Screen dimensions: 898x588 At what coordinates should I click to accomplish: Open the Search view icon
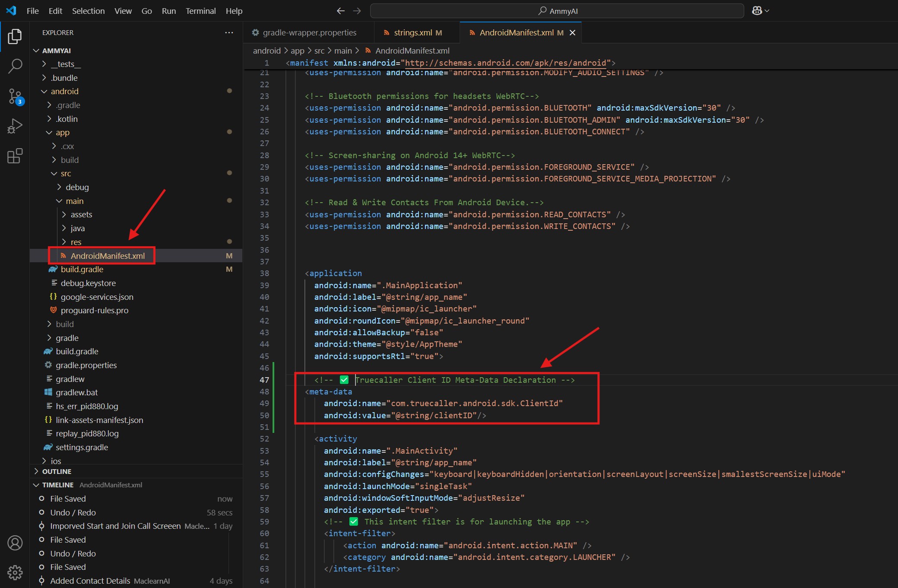click(15, 66)
